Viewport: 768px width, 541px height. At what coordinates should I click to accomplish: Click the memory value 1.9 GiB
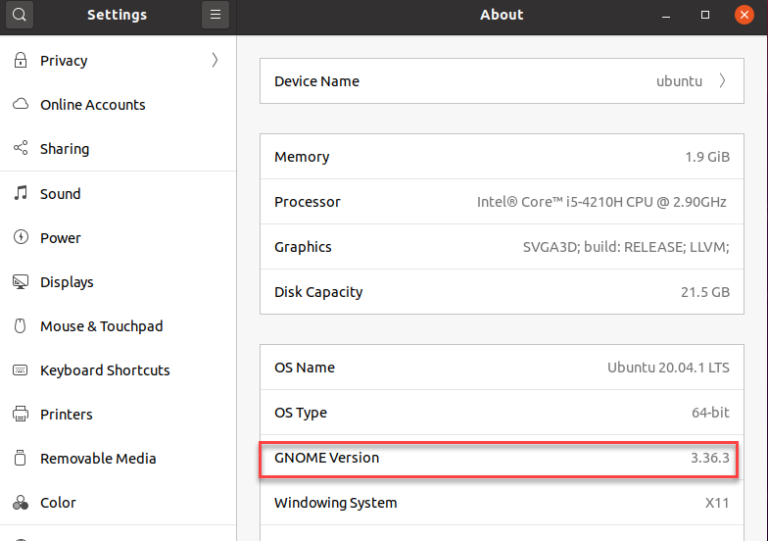point(707,157)
